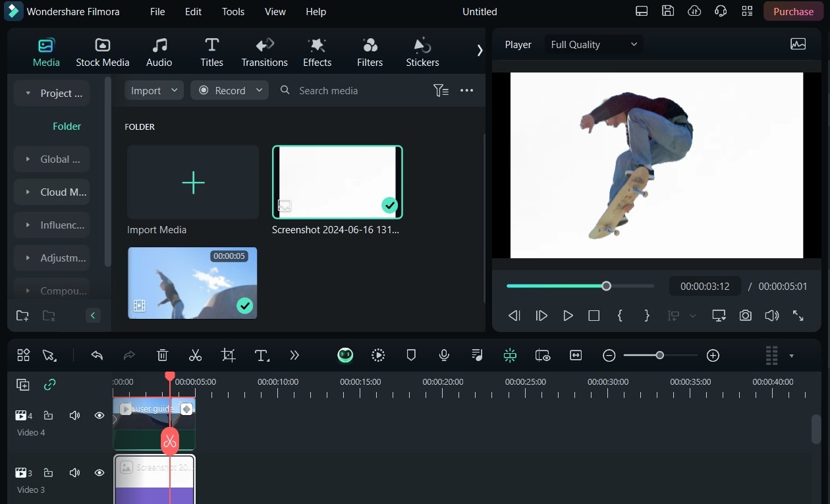
Task: Select the Crop tool
Action: [229, 355]
